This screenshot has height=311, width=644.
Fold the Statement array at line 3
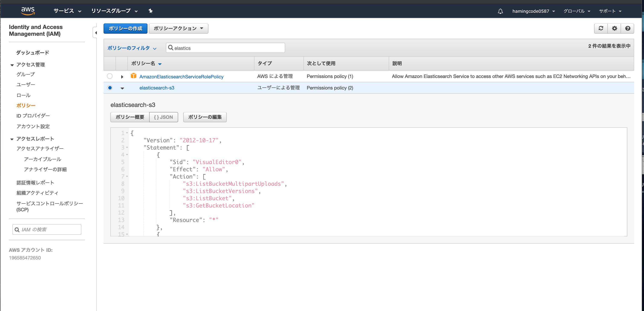[127, 147]
